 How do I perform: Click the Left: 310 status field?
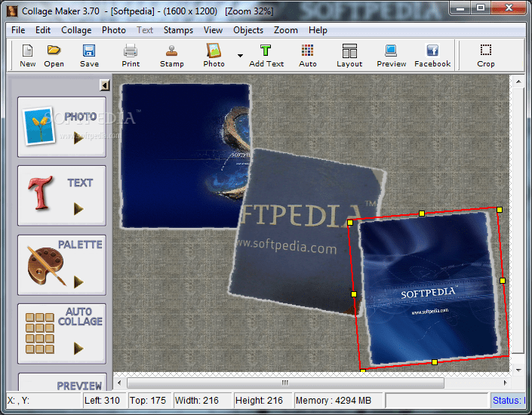[104, 401]
